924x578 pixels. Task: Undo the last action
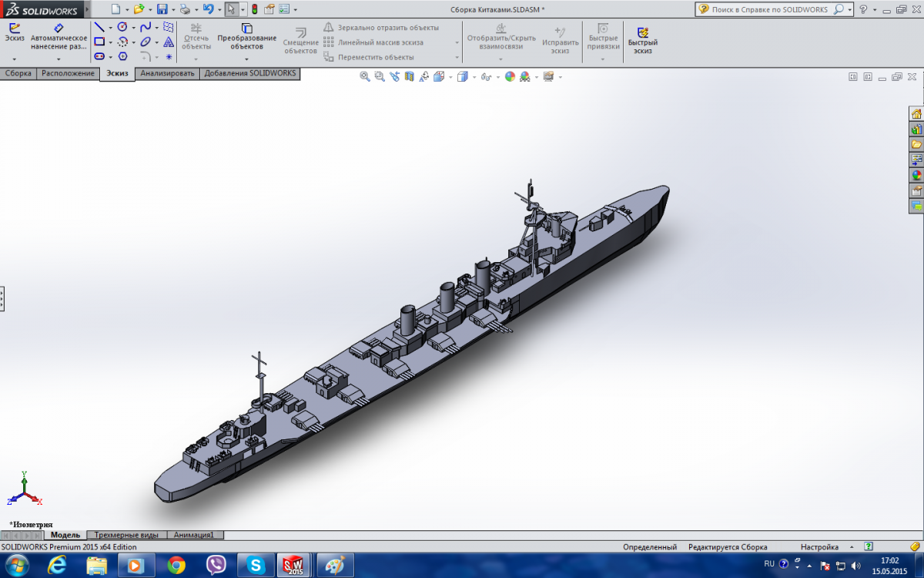pyautogui.click(x=208, y=9)
